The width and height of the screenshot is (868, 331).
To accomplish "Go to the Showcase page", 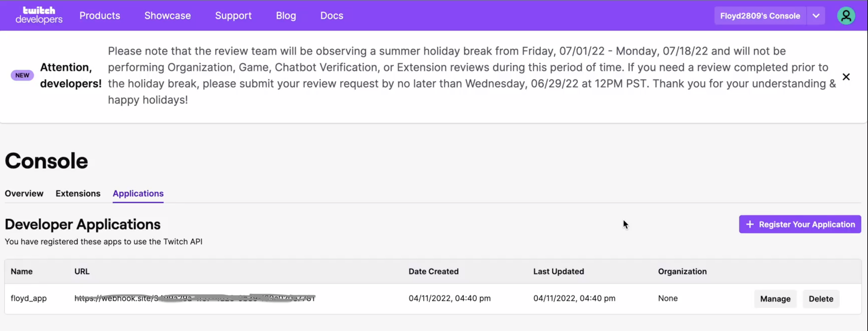I will (x=168, y=15).
